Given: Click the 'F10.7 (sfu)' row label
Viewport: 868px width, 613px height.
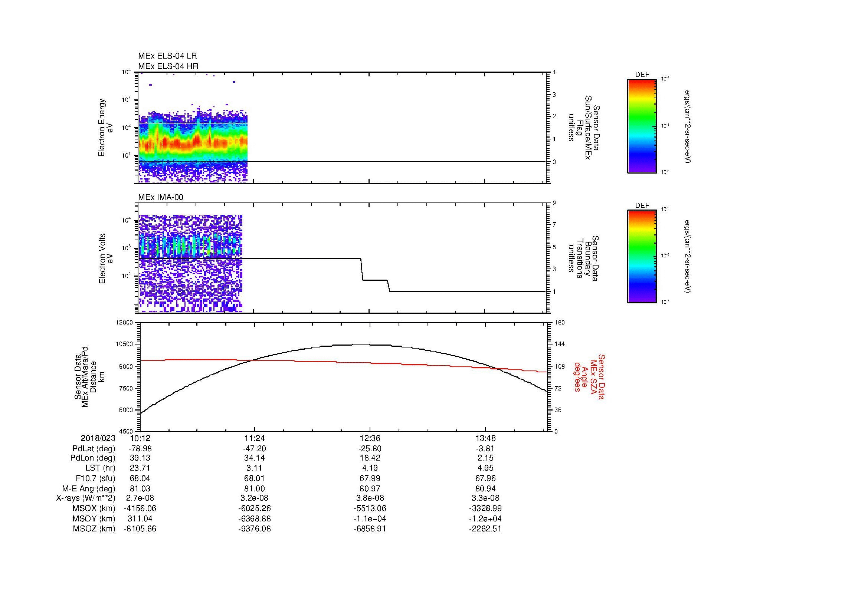Looking at the screenshot, I should tap(95, 478).
